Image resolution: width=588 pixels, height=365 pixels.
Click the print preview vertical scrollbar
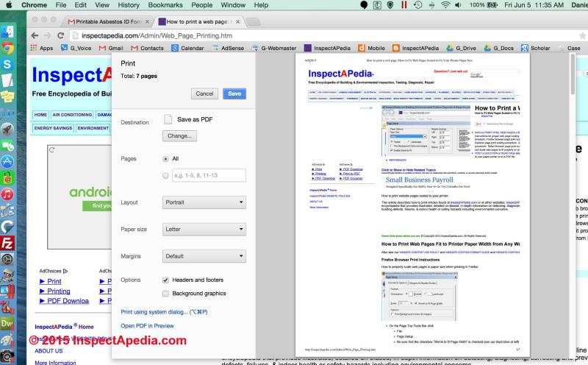[x=573, y=74]
